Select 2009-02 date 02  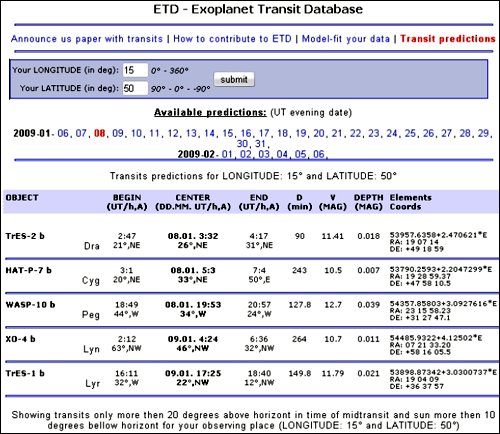246,154
